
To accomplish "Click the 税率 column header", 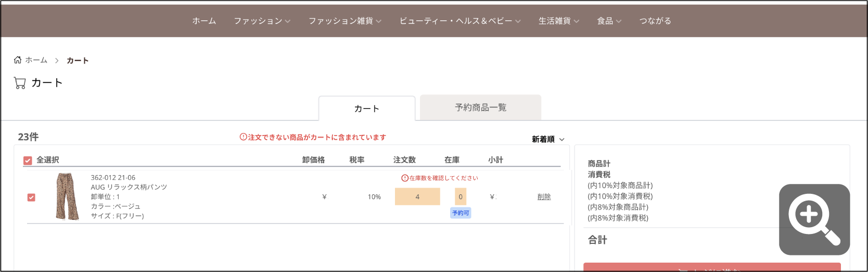I will [x=356, y=160].
